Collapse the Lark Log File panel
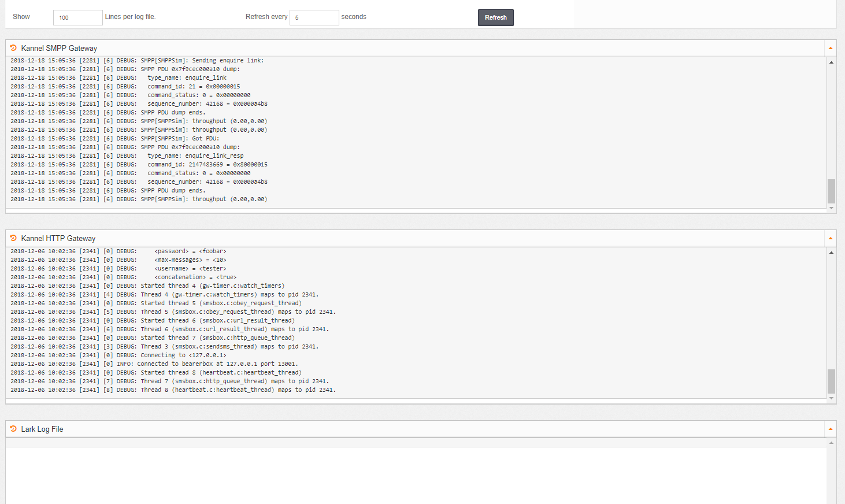Viewport: 845px width, 504px height. click(831, 429)
